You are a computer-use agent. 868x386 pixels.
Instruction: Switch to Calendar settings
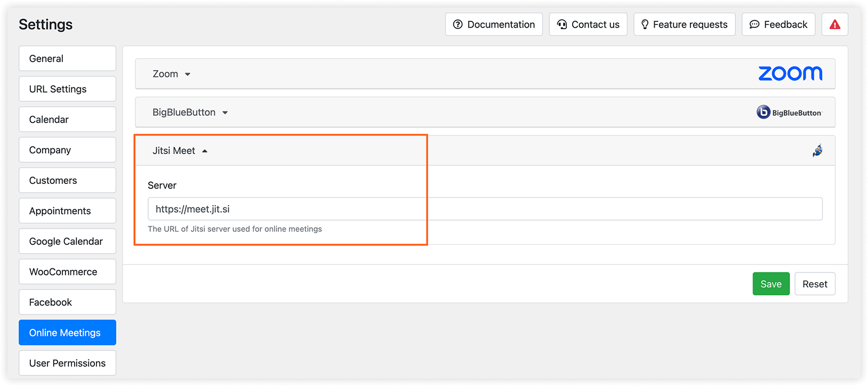(67, 119)
